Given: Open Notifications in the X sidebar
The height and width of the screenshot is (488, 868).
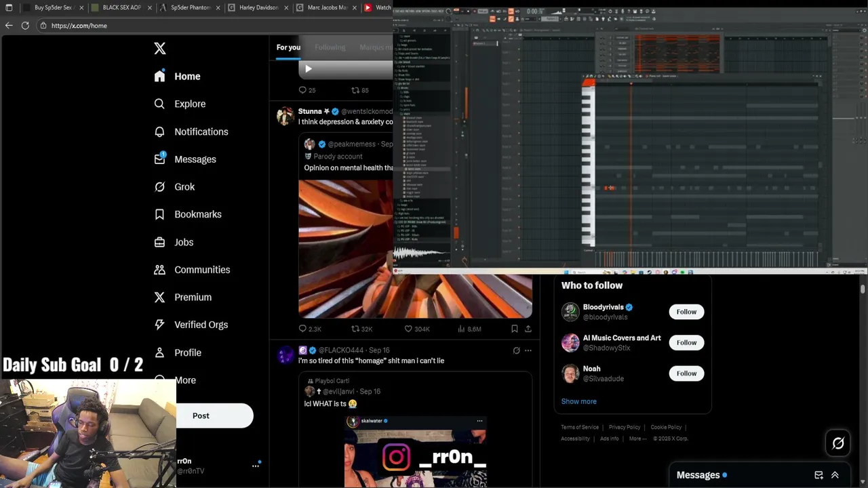Looking at the screenshot, I should (x=191, y=131).
